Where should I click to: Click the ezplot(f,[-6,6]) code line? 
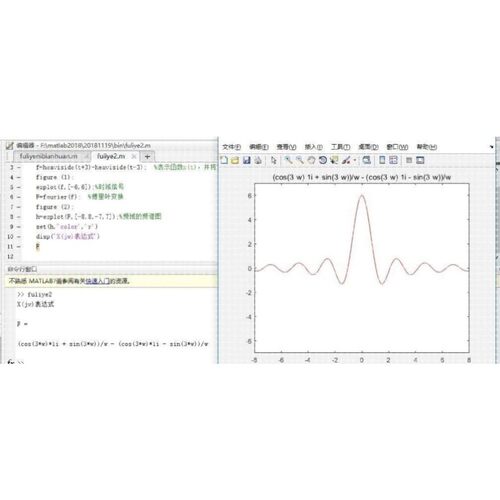64,187
